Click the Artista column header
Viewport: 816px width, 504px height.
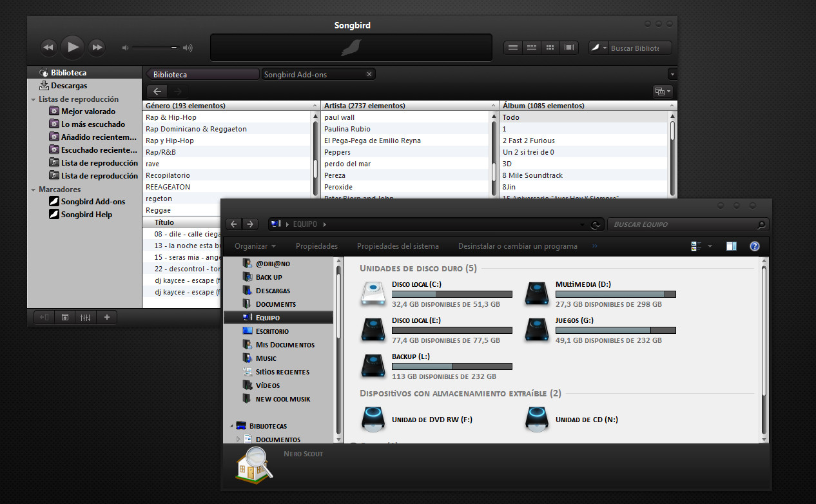[410, 106]
